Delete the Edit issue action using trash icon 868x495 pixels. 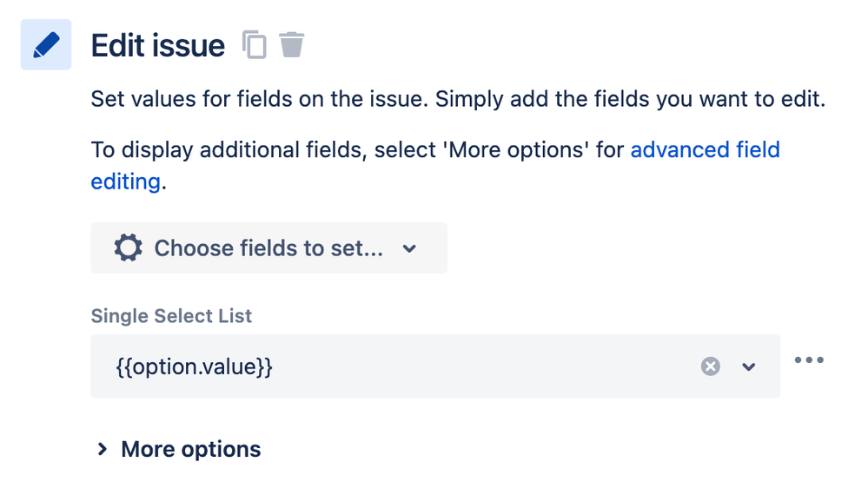pyautogui.click(x=292, y=43)
